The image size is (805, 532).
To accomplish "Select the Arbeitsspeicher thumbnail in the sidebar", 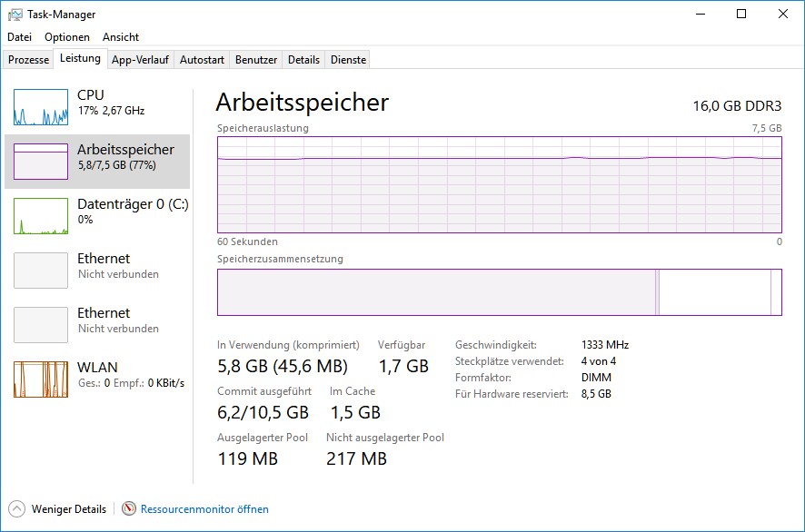I will point(41,161).
